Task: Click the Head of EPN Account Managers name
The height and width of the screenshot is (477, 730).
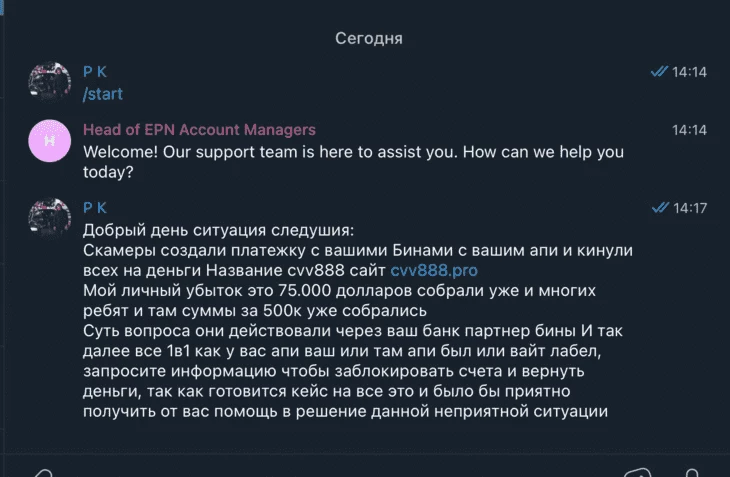Action: click(199, 129)
